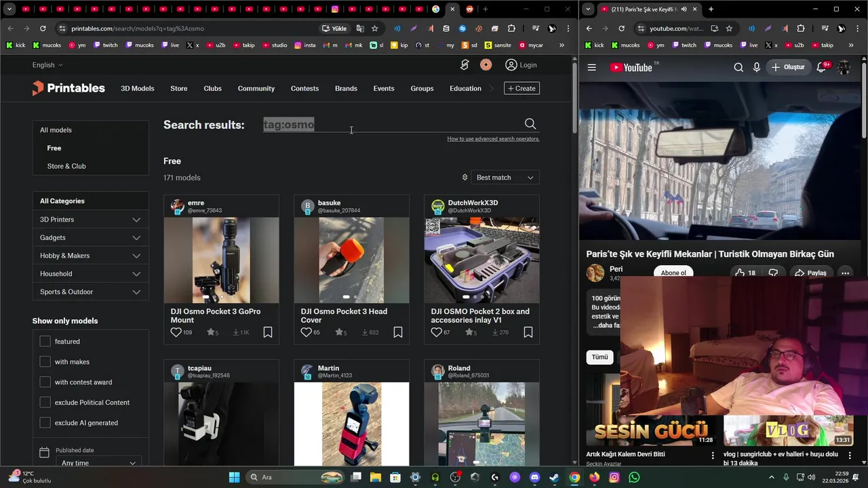Viewport: 868px width, 488px height.
Task: Click the Create button on Printables
Action: coord(522,88)
